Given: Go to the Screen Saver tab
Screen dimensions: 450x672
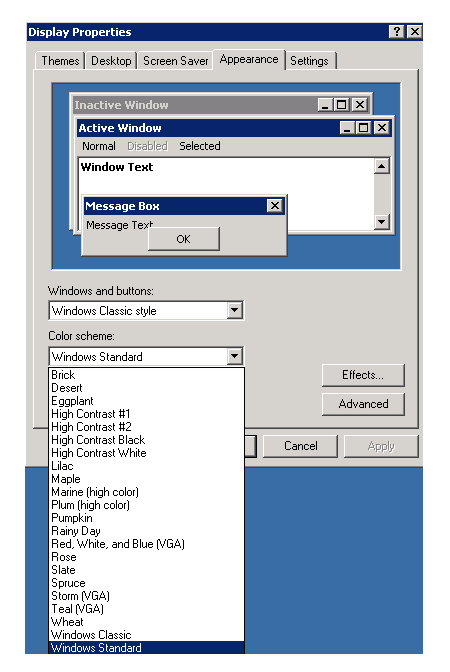Looking at the screenshot, I should click(x=175, y=61).
